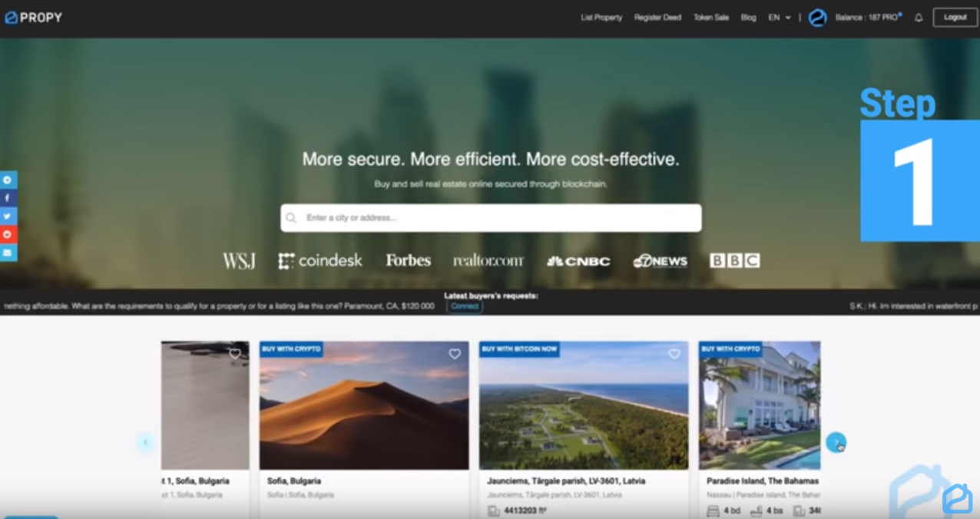Open the email share icon
980x519 pixels.
click(8, 253)
